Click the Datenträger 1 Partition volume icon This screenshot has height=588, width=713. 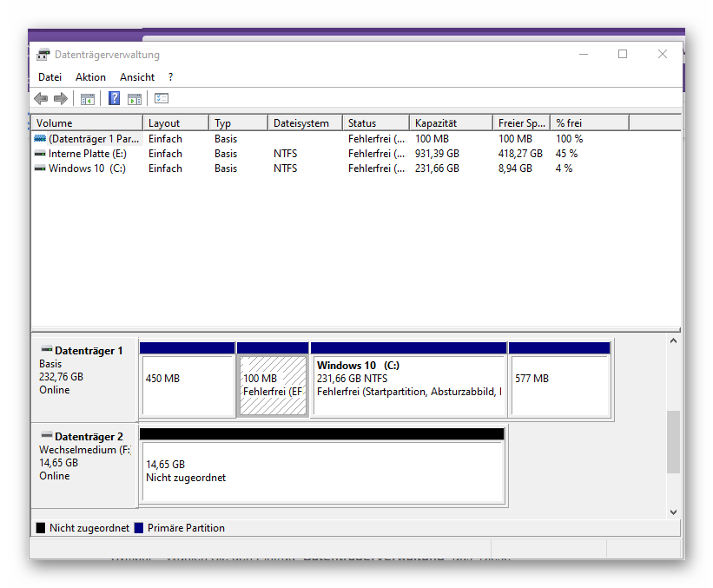click(x=40, y=139)
